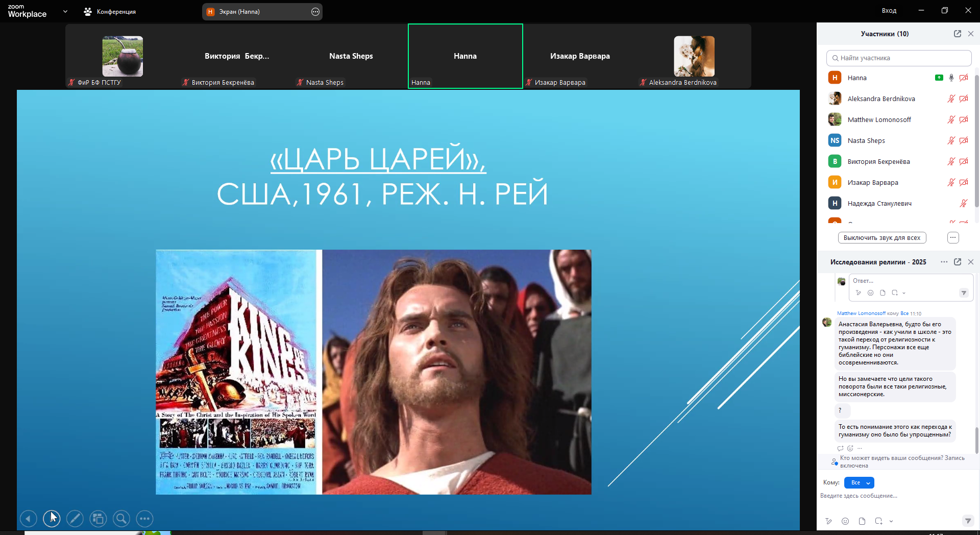Advance to the next slide arrow
Viewport: 980px width, 535px height.
(x=52, y=519)
